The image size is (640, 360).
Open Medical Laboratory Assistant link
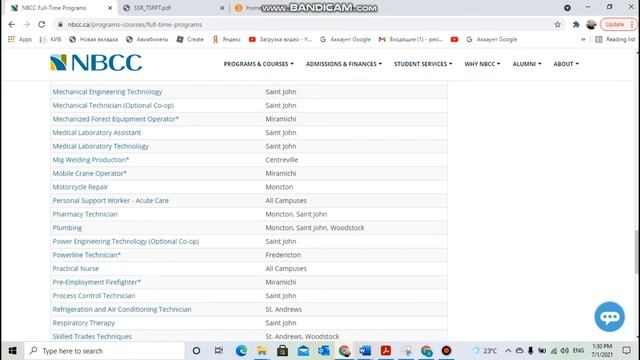pyautogui.click(x=97, y=133)
